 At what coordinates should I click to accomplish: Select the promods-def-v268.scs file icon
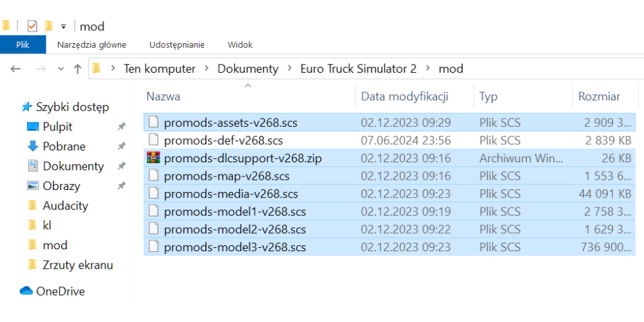coord(153,140)
